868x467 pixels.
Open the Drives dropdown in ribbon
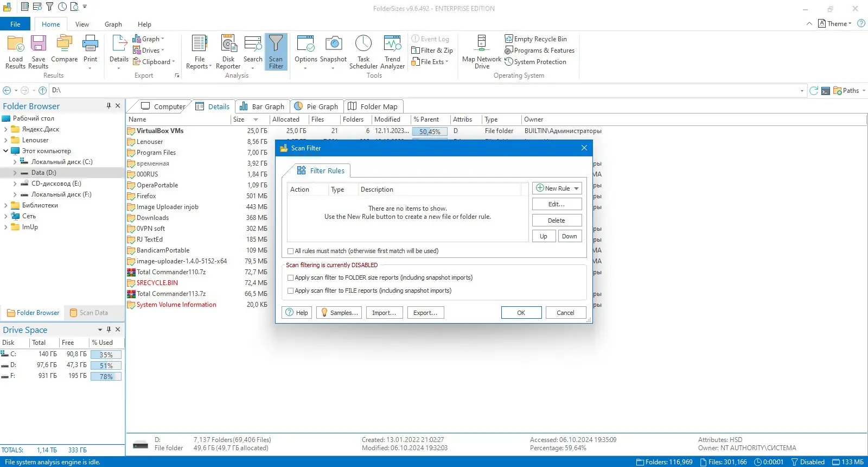(x=149, y=51)
